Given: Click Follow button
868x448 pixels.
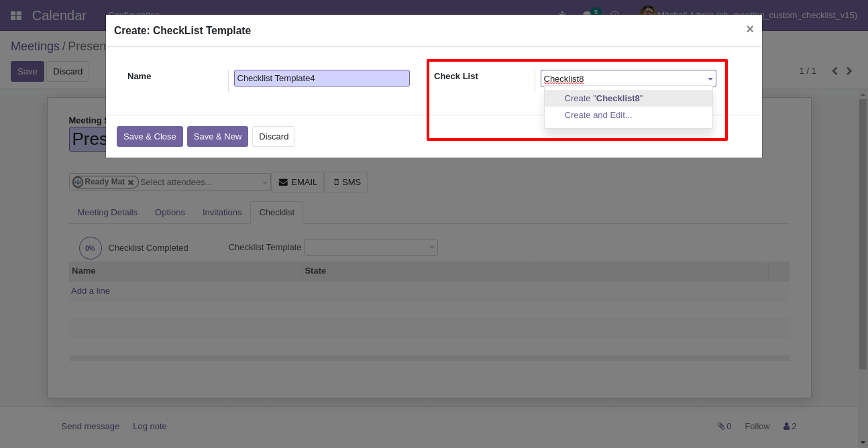Looking at the screenshot, I should 757,427.
